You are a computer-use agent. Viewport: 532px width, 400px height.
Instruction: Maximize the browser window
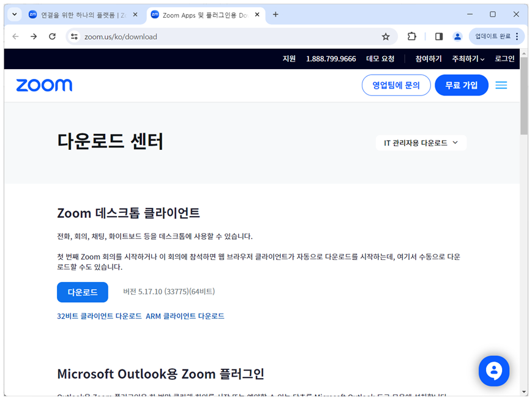493,14
